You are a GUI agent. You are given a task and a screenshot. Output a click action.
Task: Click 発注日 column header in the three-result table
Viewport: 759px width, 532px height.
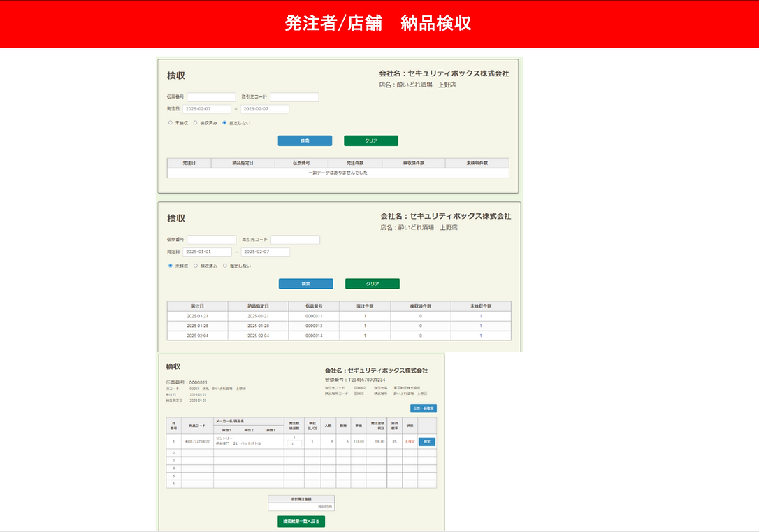click(x=198, y=306)
